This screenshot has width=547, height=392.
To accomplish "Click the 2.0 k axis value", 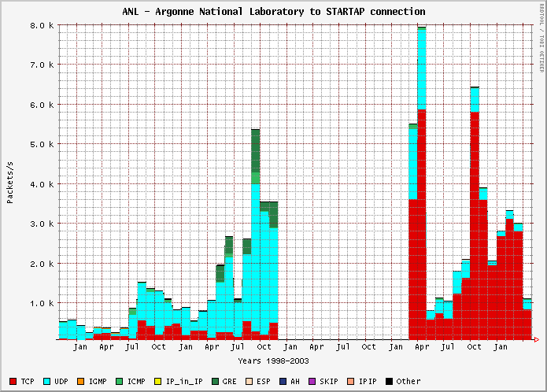I will coord(42,264).
